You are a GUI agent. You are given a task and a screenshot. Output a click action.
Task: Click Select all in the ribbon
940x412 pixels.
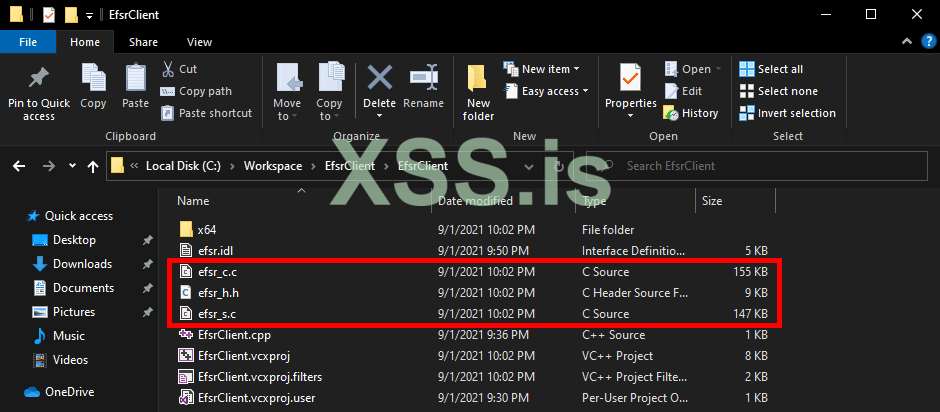771,69
